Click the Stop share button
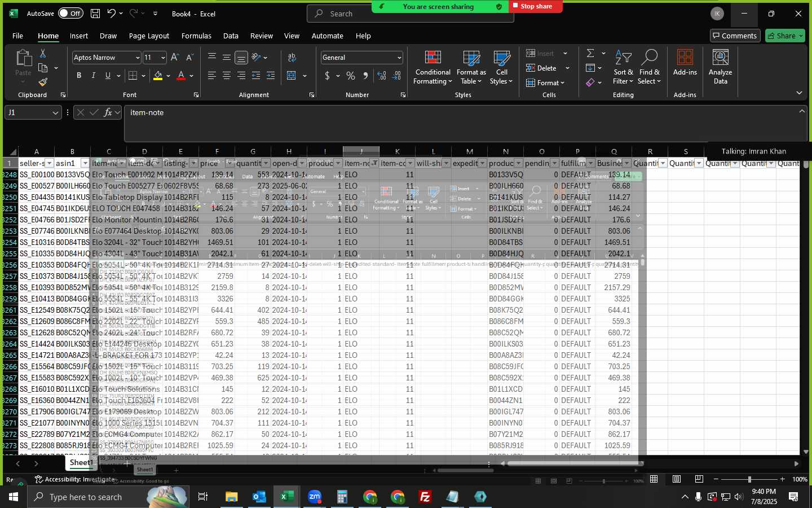The image size is (812, 508). [x=536, y=6]
